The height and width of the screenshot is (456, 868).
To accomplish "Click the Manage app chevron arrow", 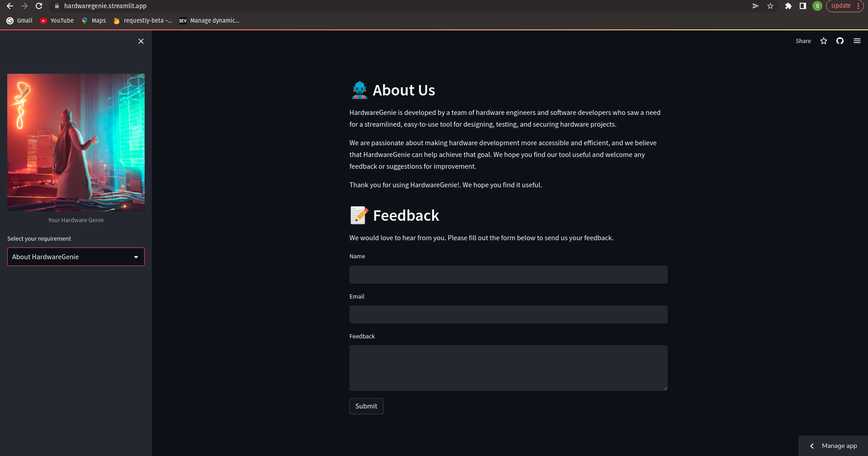I will pos(812,446).
